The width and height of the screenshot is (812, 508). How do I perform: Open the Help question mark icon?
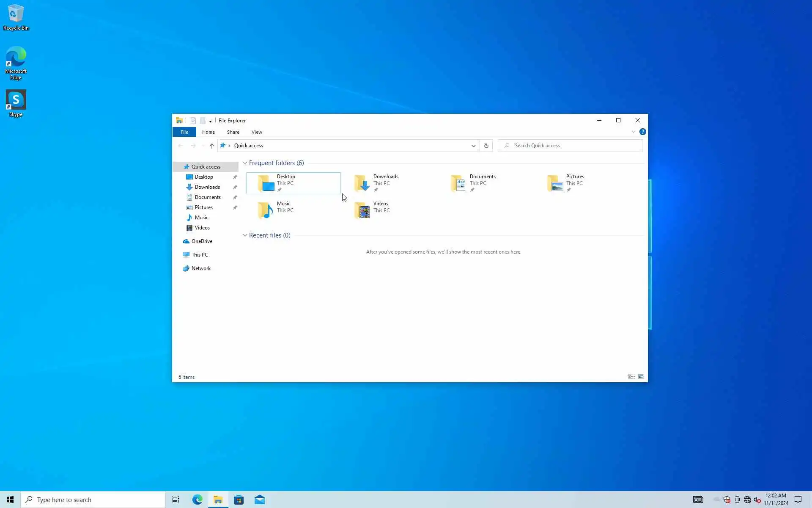642,132
